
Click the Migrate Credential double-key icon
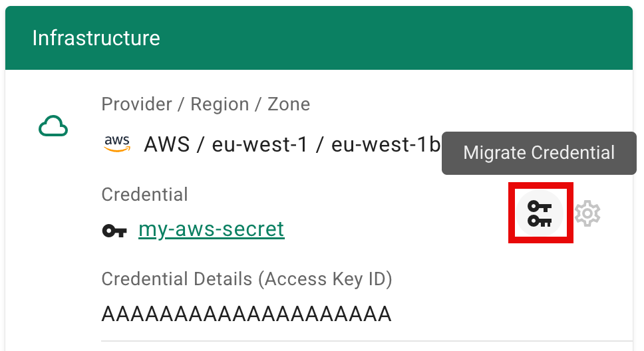click(x=540, y=213)
